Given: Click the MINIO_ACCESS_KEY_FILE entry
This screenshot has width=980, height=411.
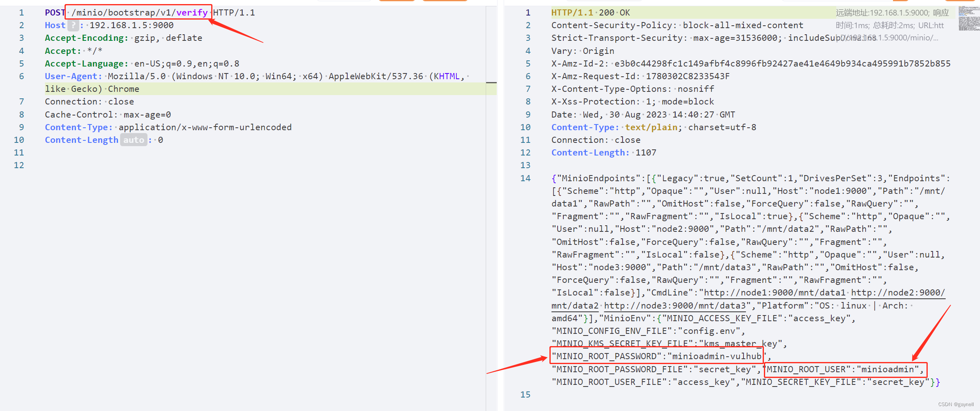Looking at the screenshot, I should click(757, 318).
